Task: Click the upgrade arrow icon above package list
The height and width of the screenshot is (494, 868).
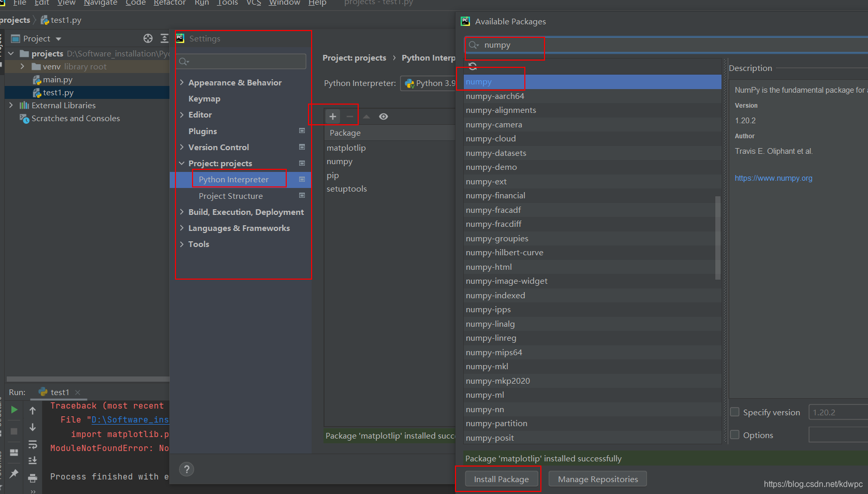Action: [366, 117]
